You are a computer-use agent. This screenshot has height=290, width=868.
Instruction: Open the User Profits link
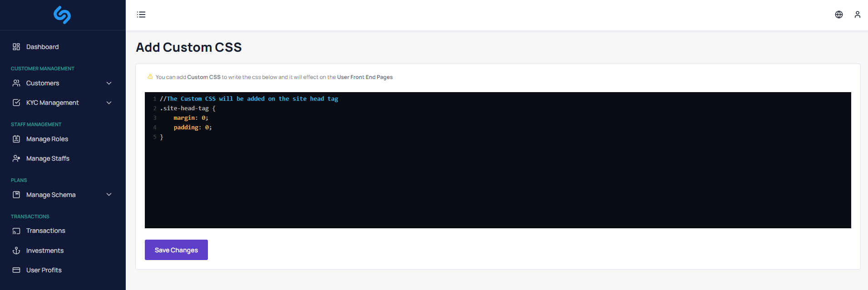[44, 270]
